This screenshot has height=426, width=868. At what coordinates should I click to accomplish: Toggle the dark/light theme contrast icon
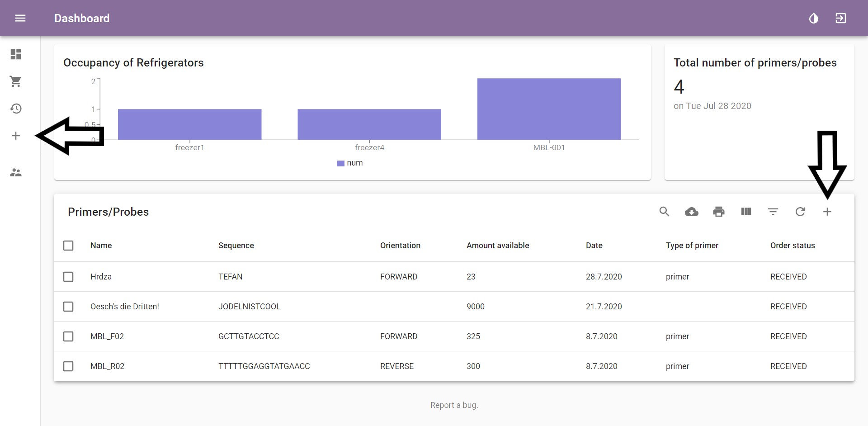coord(814,18)
